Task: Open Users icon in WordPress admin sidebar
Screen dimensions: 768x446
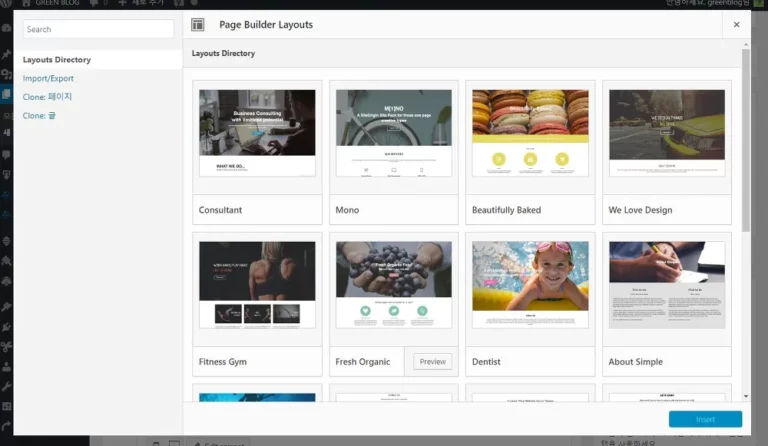Action: 6,366
